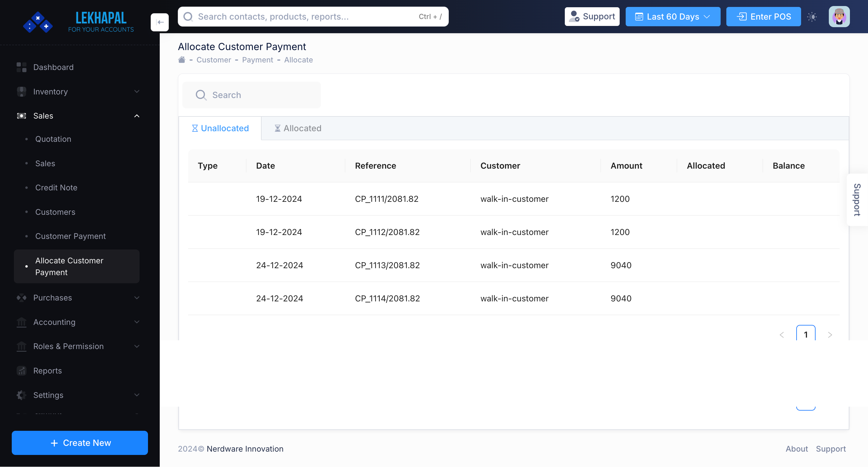Click the Support headset button
This screenshot has height=467, width=868.
point(592,16)
